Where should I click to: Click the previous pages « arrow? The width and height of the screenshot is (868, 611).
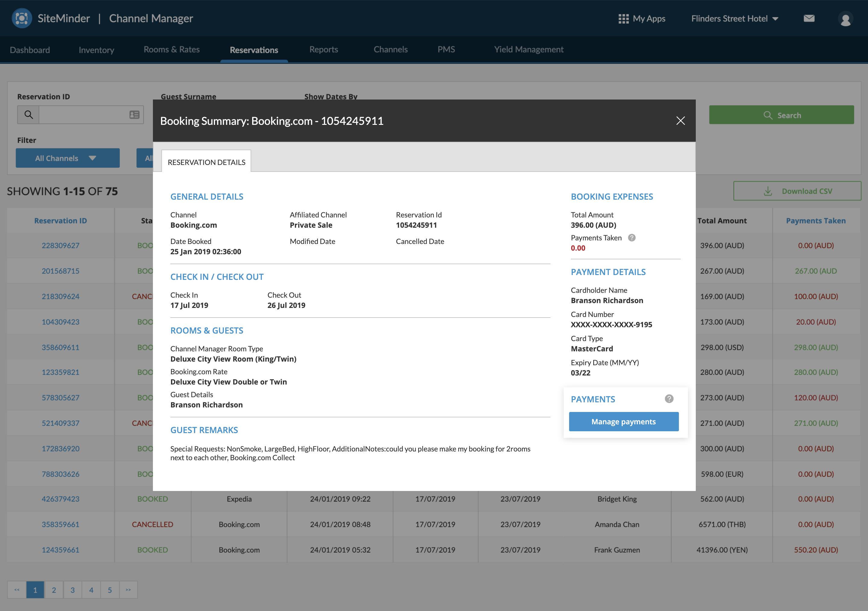pyautogui.click(x=17, y=590)
